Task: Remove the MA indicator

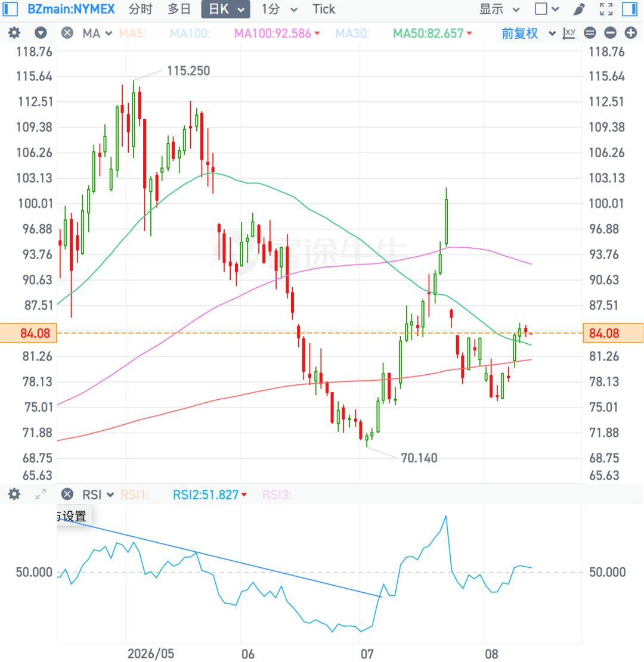Action: tap(67, 33)
